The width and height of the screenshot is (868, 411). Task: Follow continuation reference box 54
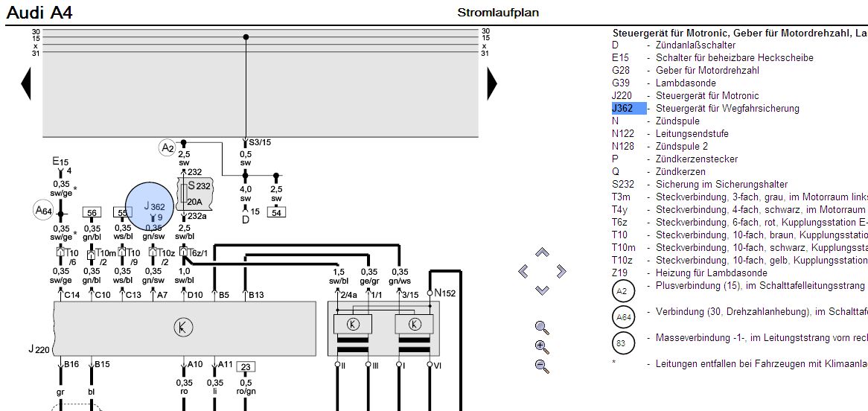point(276,212)
